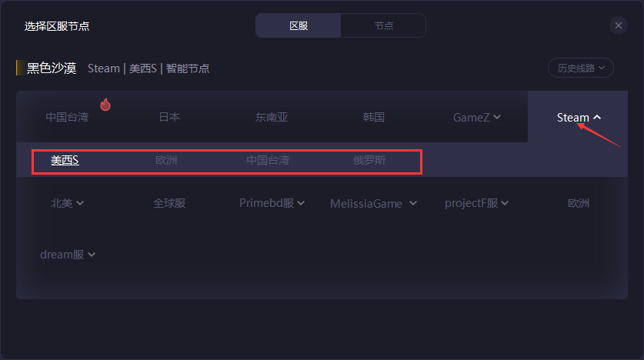
Task: Choose the 全球服 server
Action: (169, 203)
